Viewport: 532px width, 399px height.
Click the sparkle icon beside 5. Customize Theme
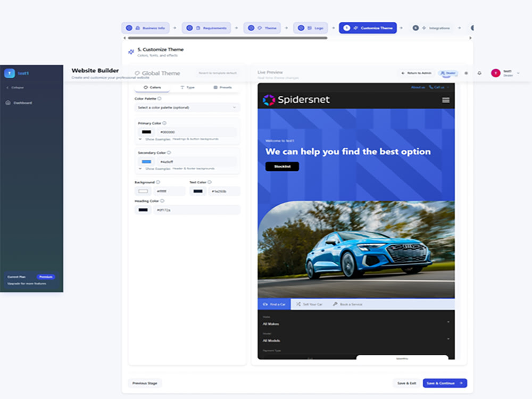click(131, 52)
